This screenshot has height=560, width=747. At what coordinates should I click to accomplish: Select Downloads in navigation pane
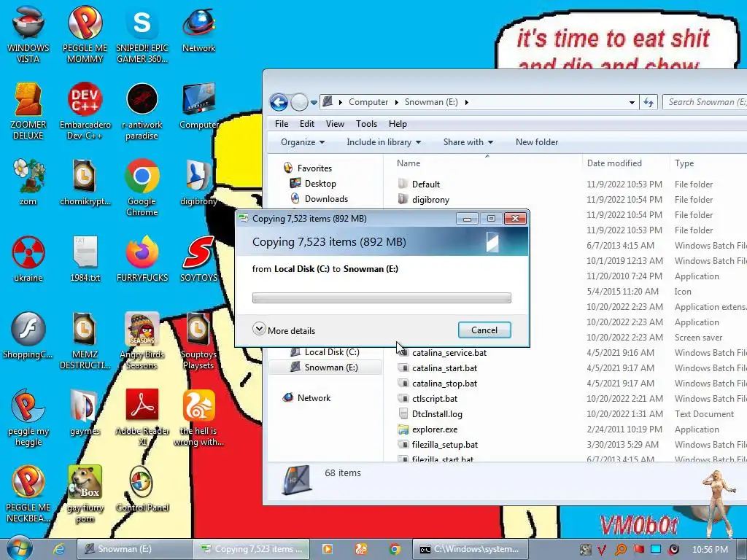tap(319, 198)
